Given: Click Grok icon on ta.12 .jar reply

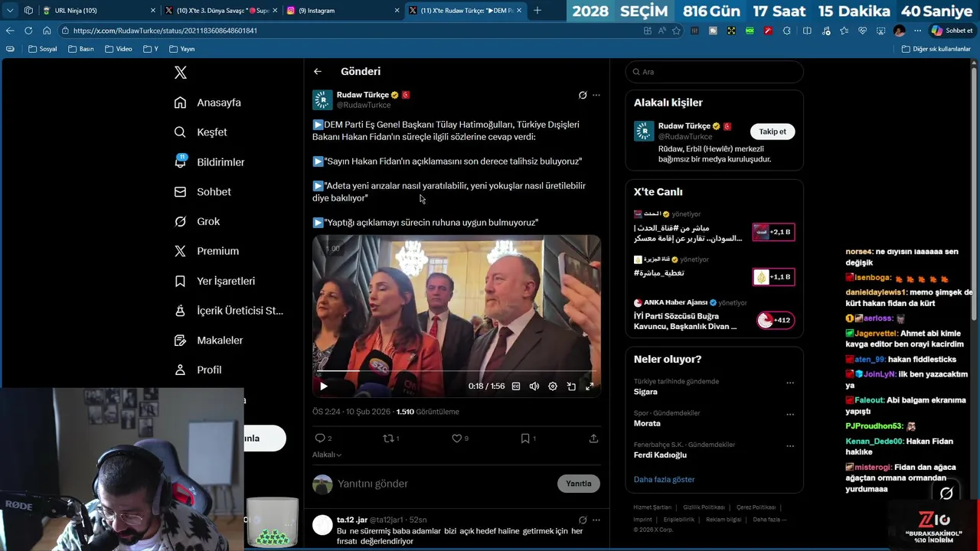Looking at the screenshot, I should [x=583, y=520].
